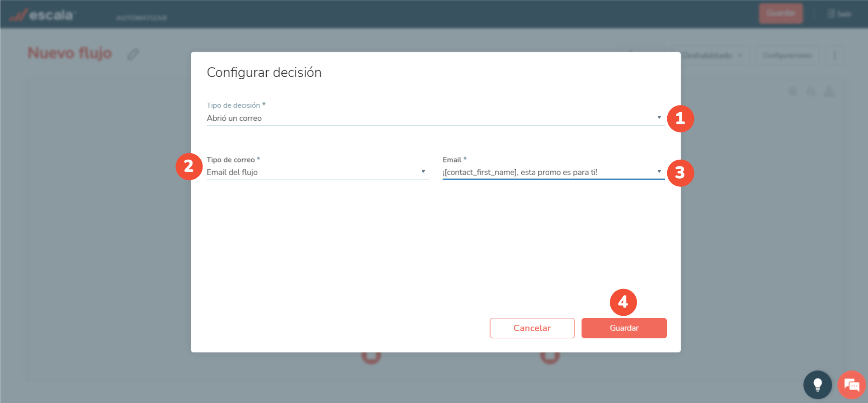Open the three-dot more options menu
Image resolution: width=868 pixels, height=403 pixels.
[835, 55]
